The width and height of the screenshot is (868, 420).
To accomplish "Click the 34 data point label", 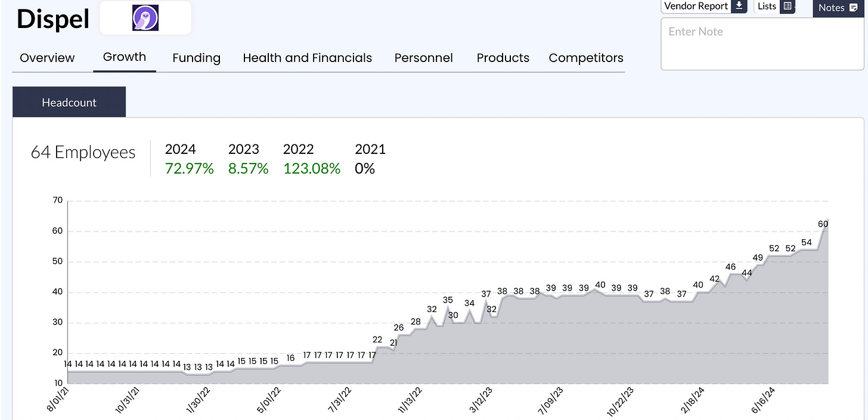I will click(470, 303).
